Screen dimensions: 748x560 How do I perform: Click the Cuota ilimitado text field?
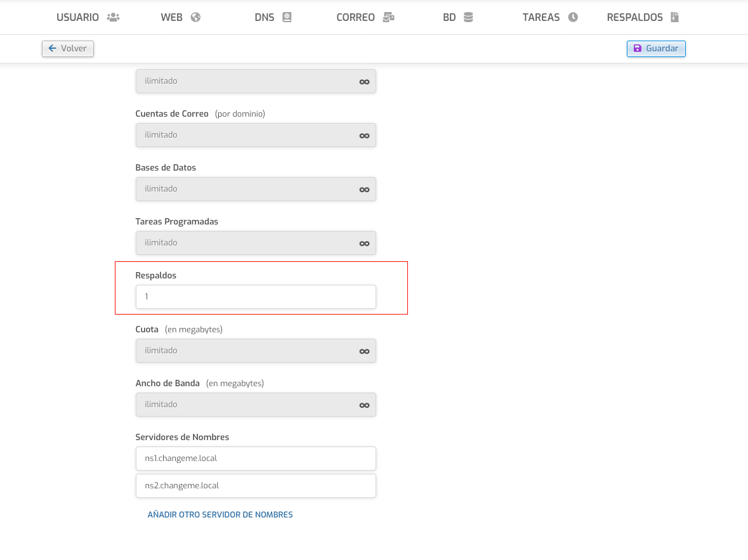point(256,351)
